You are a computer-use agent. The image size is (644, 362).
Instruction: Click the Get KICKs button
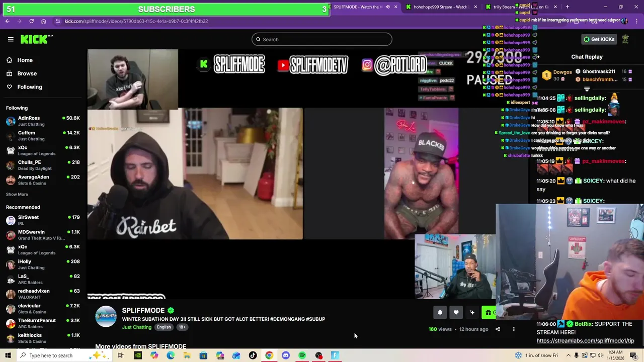coord(599,39)
